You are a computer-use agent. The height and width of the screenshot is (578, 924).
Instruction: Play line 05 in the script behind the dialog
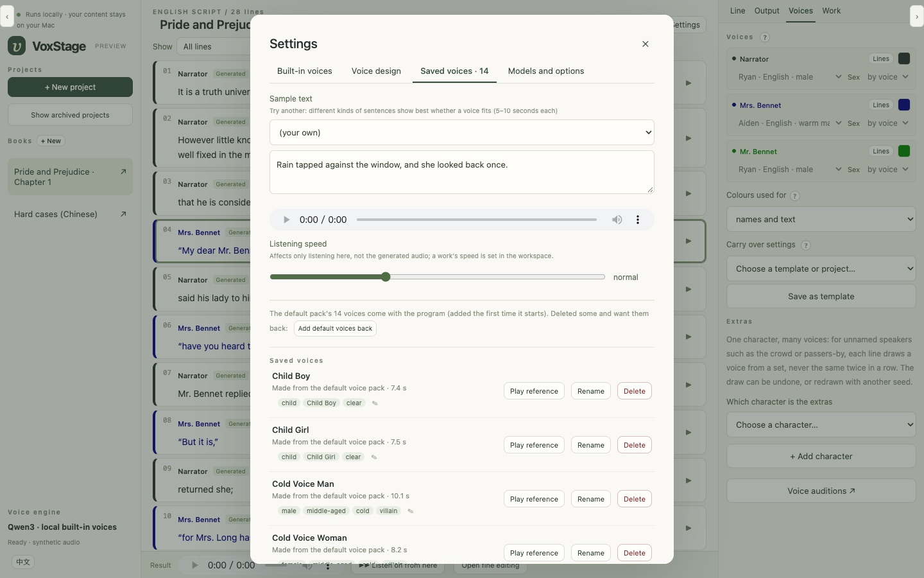689,289
